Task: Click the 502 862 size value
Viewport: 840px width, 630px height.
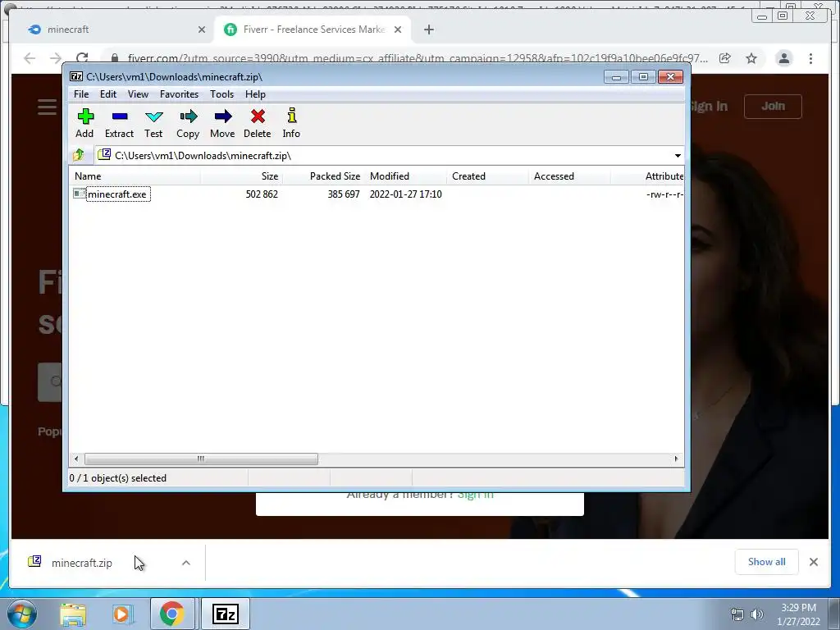Action: [x=262, y=194]
